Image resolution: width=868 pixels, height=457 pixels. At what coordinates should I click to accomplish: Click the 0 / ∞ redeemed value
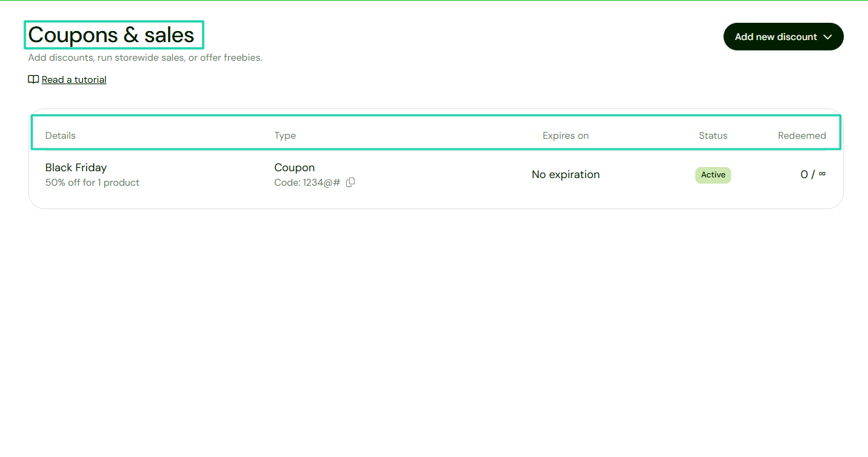click(x=813, y=174)
